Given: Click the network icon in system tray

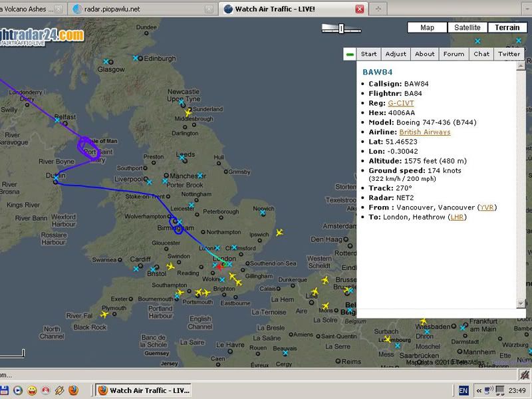Looking at the screenshot, I should click(x=489, y=390).
